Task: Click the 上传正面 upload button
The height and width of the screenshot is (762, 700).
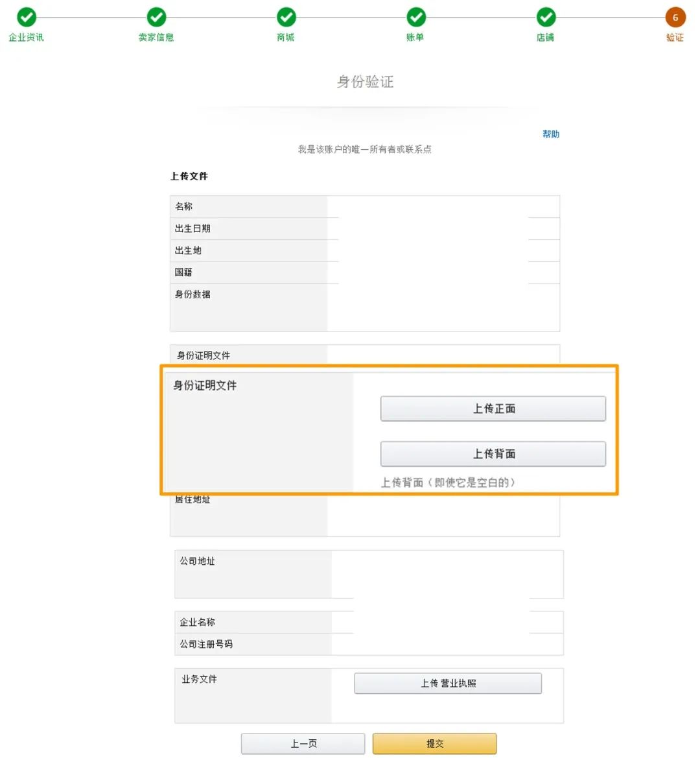Action: pyautogui.click(x=493, y=409)
